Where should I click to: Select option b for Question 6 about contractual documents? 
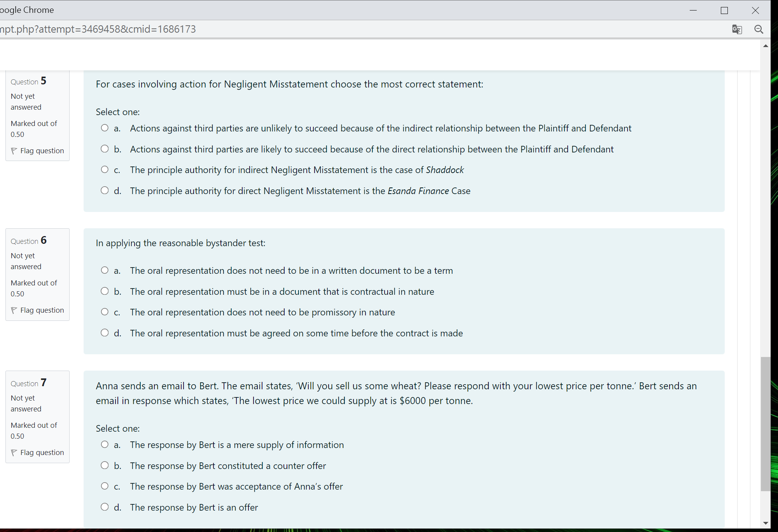pos(105,291)
